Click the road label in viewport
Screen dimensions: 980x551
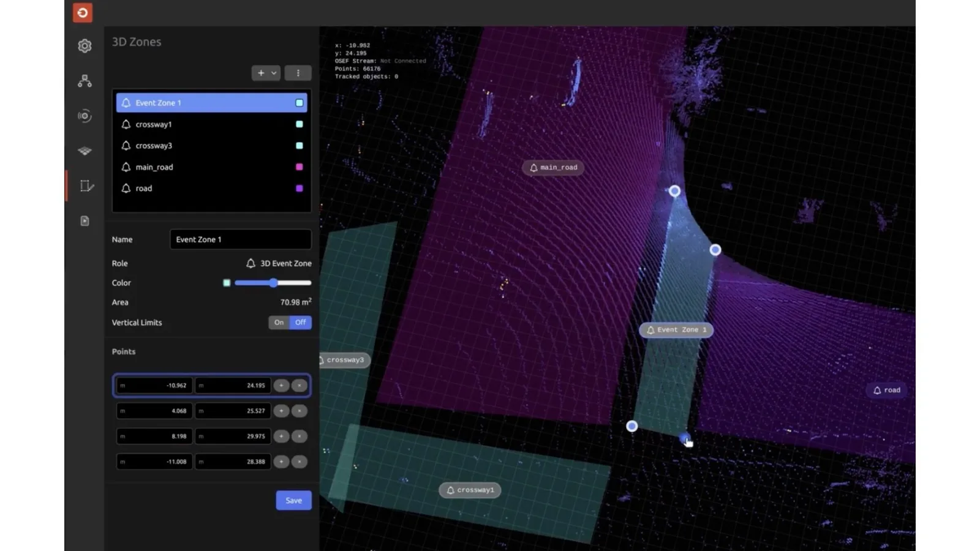coord(887,390)
